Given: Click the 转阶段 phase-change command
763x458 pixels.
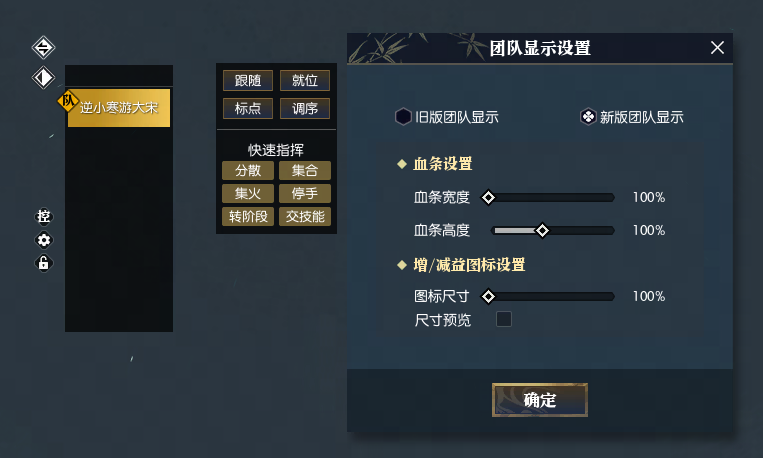Looking at the screenshot, I should coord(247,216).
